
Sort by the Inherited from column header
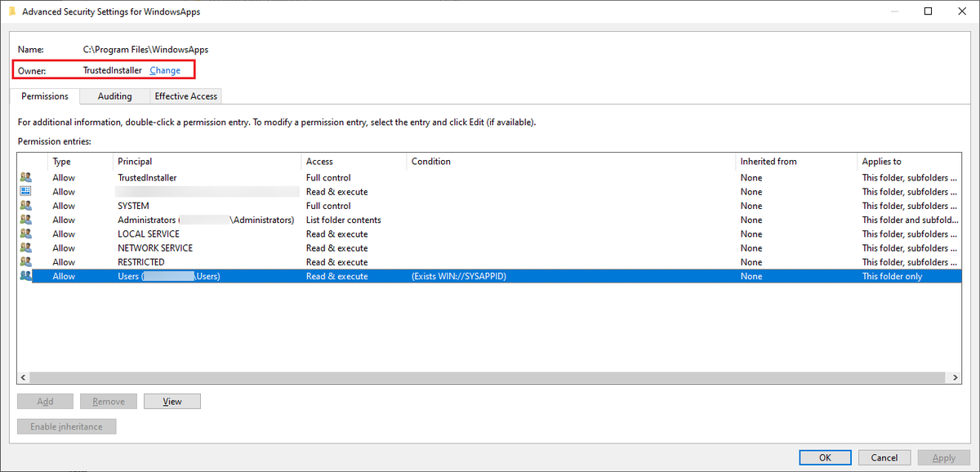point(795,162)
